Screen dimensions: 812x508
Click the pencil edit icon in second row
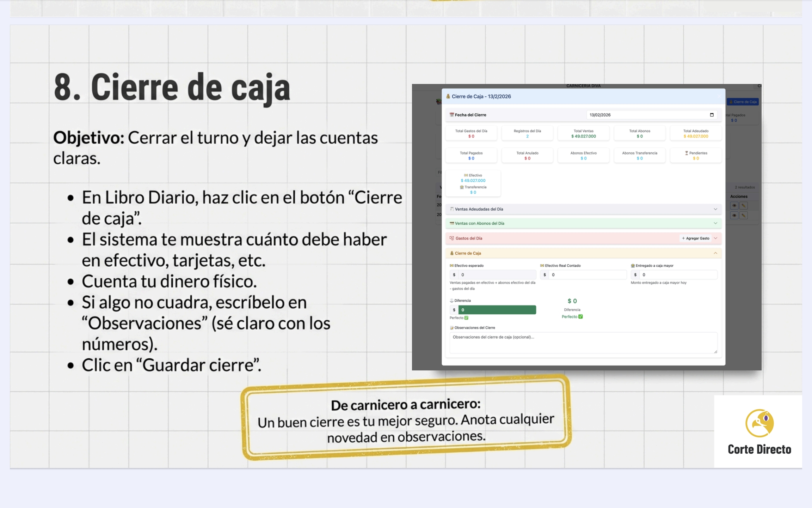(744, 215)
